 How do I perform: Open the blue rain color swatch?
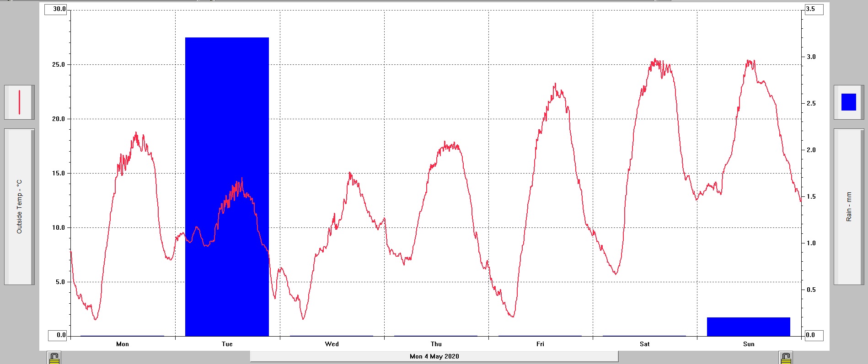tap(848, 102)
